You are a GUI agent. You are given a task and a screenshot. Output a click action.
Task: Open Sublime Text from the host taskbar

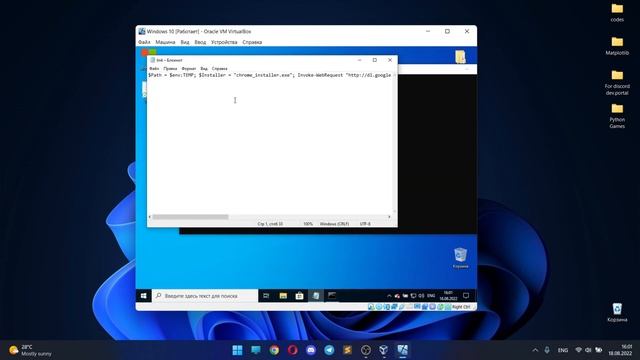pyautogui.click(x=347, y=350)
